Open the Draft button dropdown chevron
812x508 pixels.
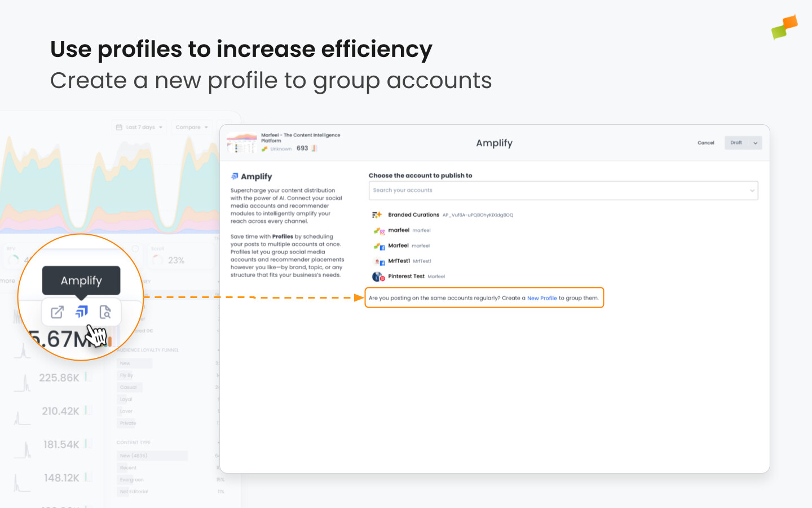756,143
